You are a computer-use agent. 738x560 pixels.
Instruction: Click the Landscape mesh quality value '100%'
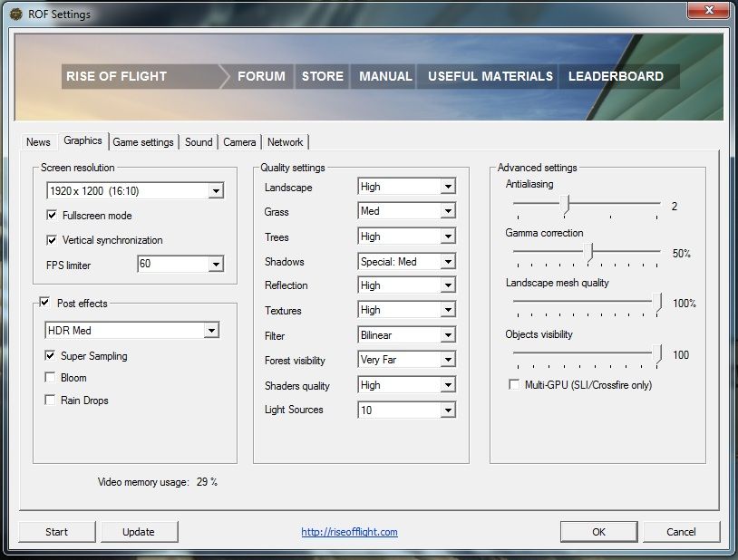[x=685, y=303]
